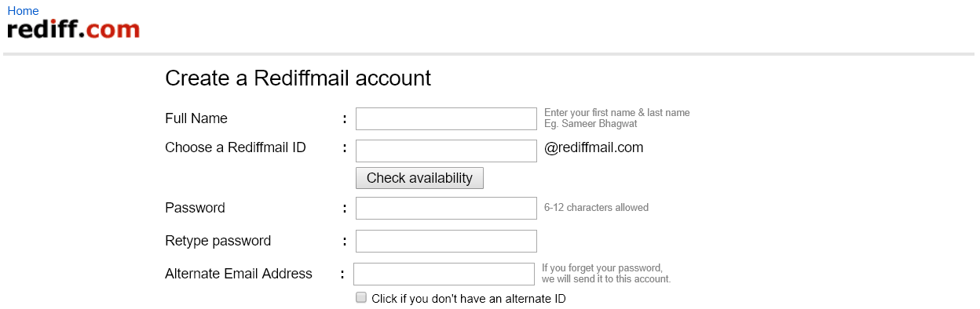
Task: Select the Rediffmail ID input box
Action: click(x=446, y=151)
